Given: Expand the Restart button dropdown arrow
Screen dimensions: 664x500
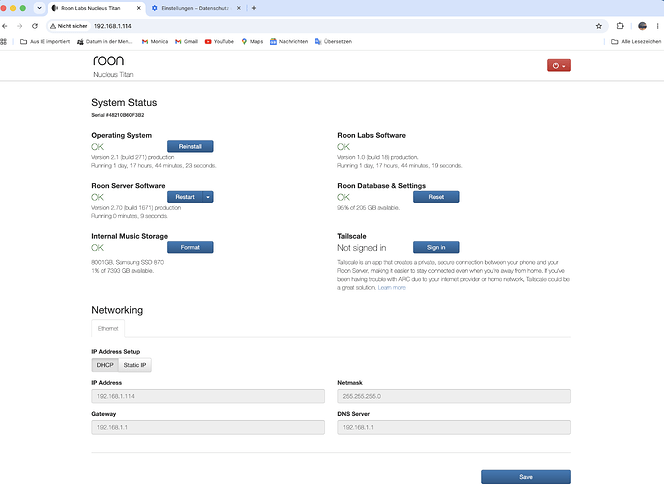Looking at the screenshot, I should point(208,197).
